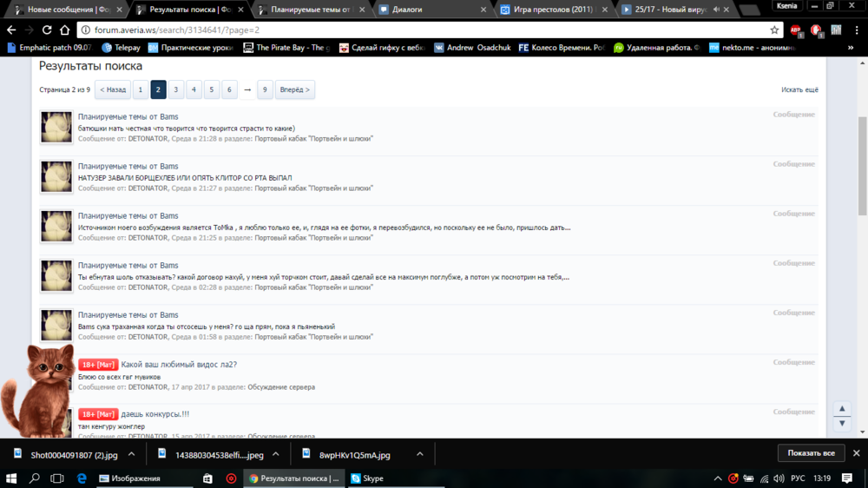Viewport: 868px width, 488px height.
Task: Click the address bar URL field
Action: click(x=417, y=30)
